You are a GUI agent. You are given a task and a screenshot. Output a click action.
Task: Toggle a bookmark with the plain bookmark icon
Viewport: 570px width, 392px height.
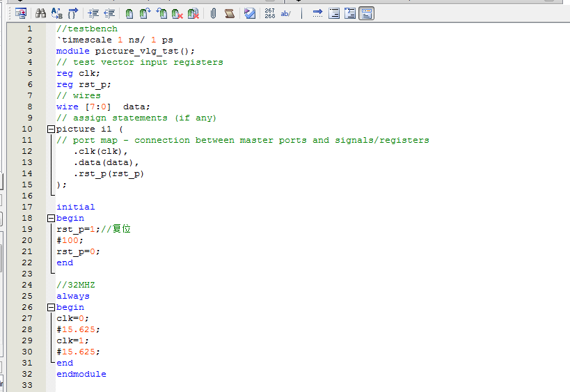[x=129, y=13]
